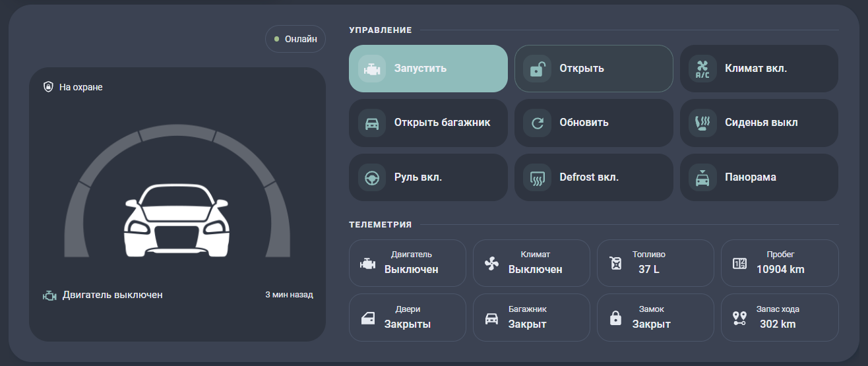Click the Закрыт value under Багажник
This screenshot has height=366, width=868.
click(x=527, y=324)
